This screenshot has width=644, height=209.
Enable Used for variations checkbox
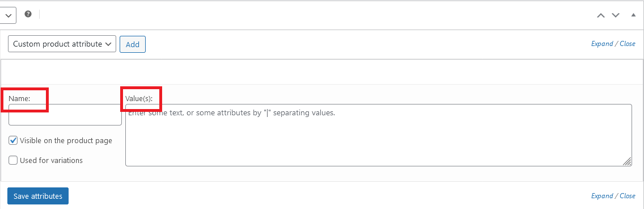tap(13, 161)
